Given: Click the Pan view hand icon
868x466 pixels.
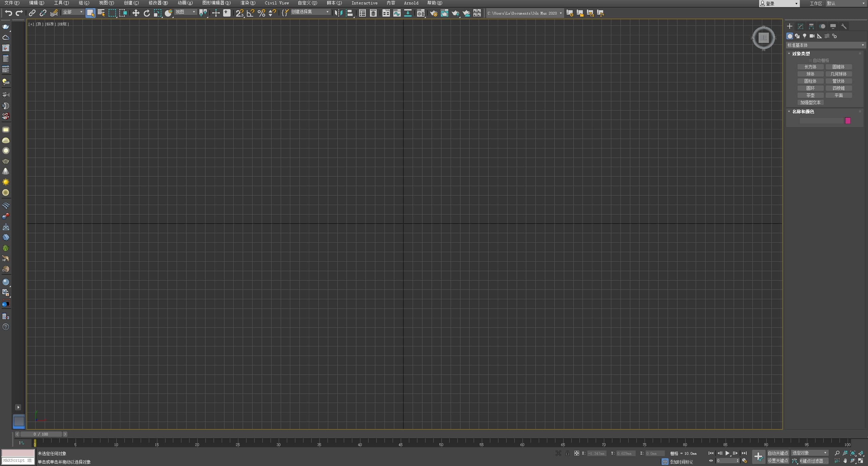Looking at the screenshot, I should (x=845, y=461).
